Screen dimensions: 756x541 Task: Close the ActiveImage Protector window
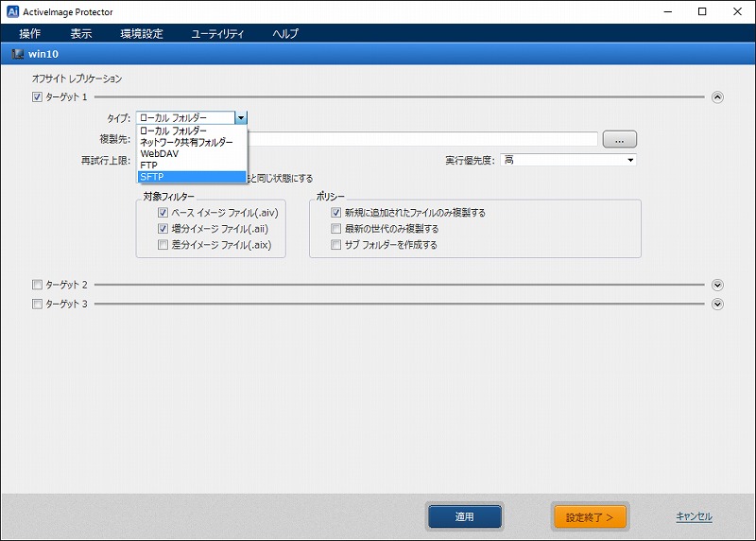[x=737, y=11]
